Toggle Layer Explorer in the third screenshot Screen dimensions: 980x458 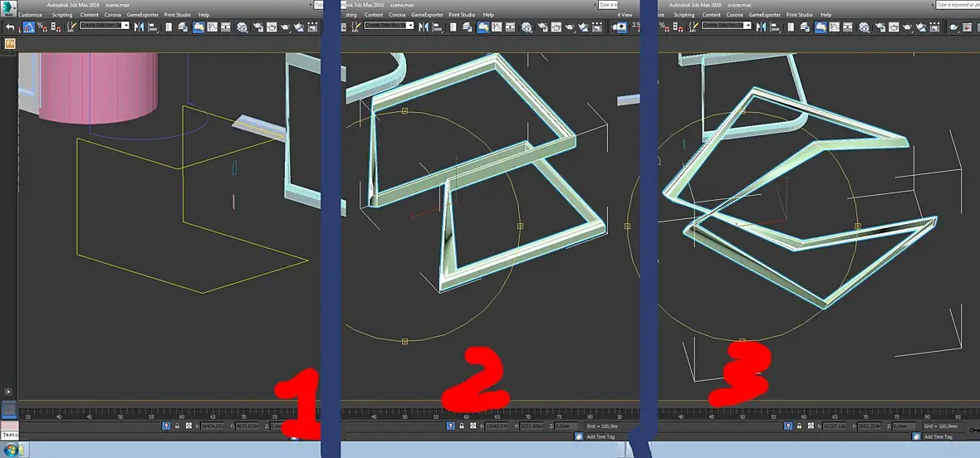tap(805, 27)
